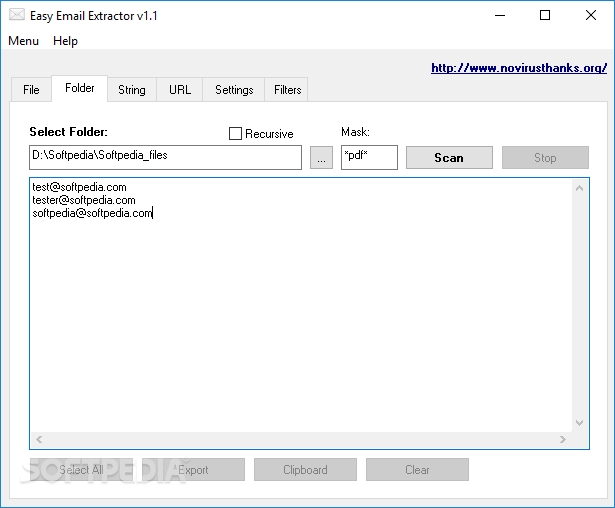
Task: Click the horizontal scrollbar left arrow
Action: pos(39,439)
